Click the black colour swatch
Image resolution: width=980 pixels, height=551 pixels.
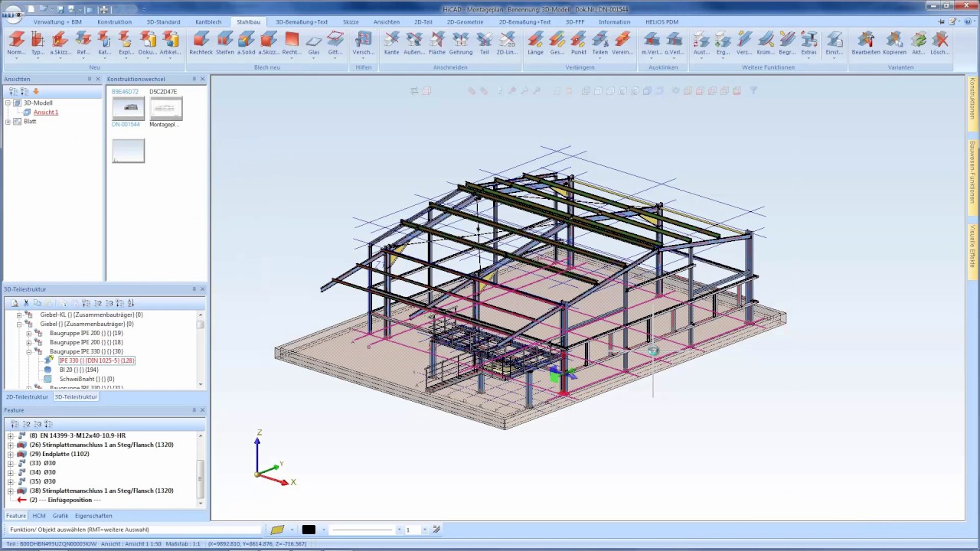point(309,530)
